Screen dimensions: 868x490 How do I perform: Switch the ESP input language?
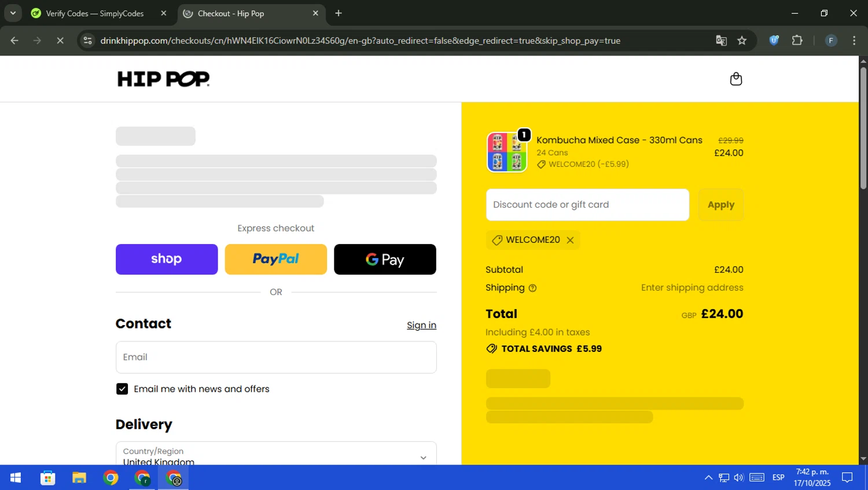tap(778, 478)
